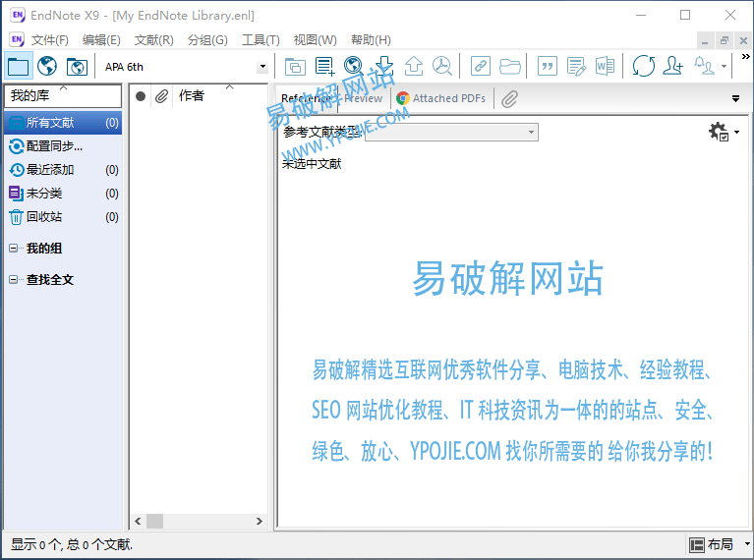The height and width of the screenshot is (560, 754).
Task: Select 未分类 group
Action: (63, 194)
